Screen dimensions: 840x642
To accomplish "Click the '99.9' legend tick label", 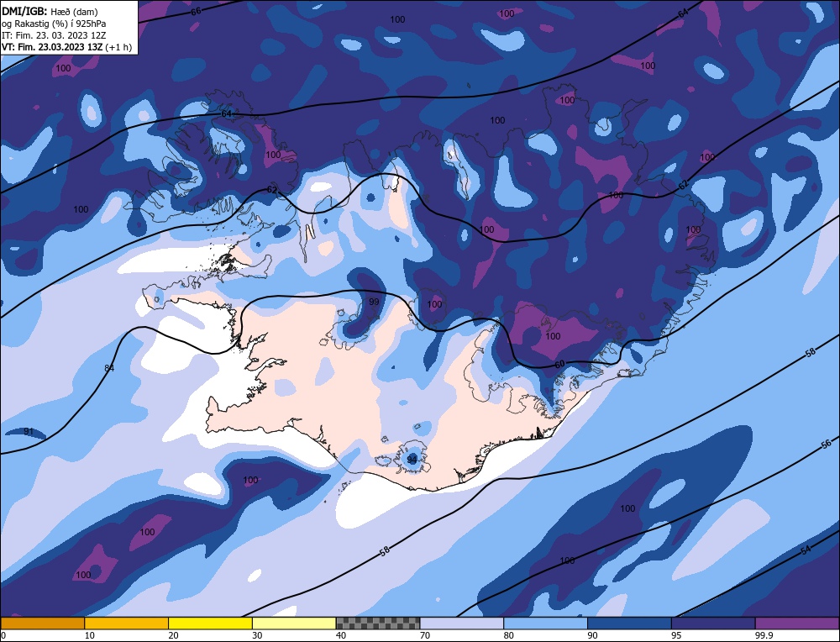I will tap(763, 635).
